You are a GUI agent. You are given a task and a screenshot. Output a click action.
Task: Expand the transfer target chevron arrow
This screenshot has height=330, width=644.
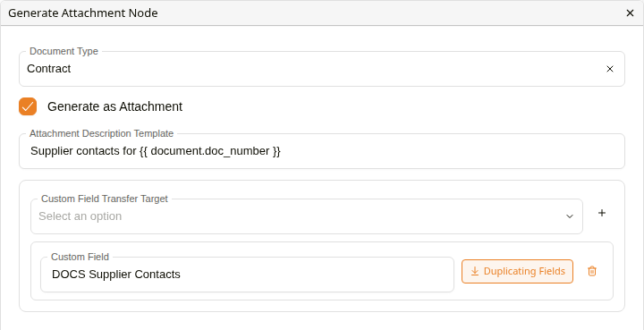pos(570,216)
